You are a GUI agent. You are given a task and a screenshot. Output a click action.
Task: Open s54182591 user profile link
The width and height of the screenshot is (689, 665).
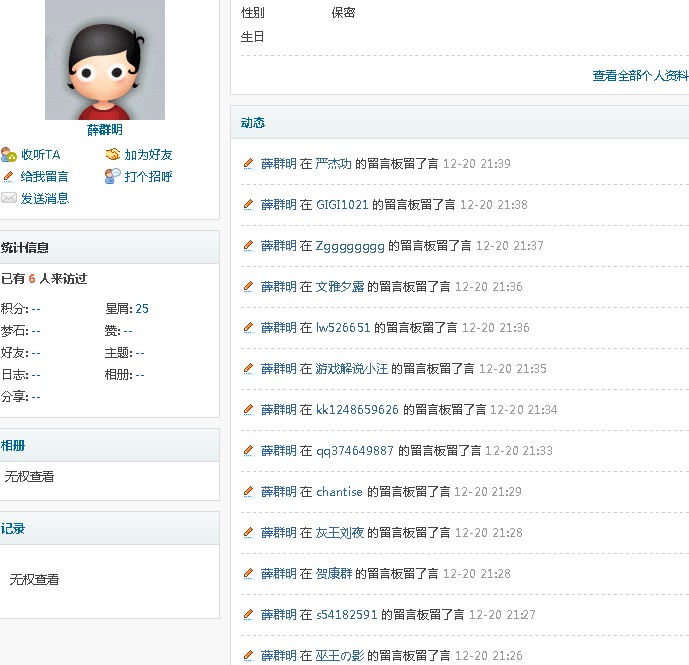pyautogui.click(x=347, y=615)
